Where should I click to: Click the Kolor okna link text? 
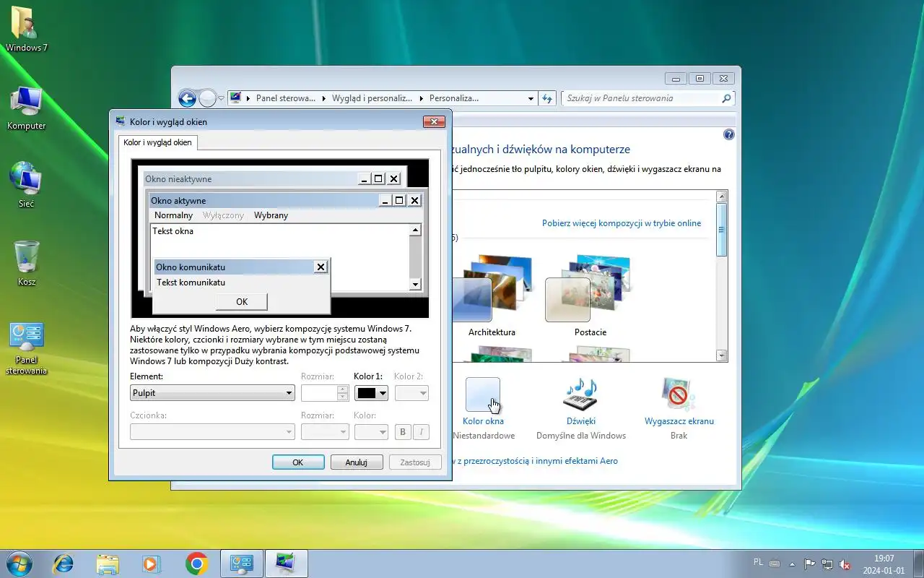[x=483, y=421]
